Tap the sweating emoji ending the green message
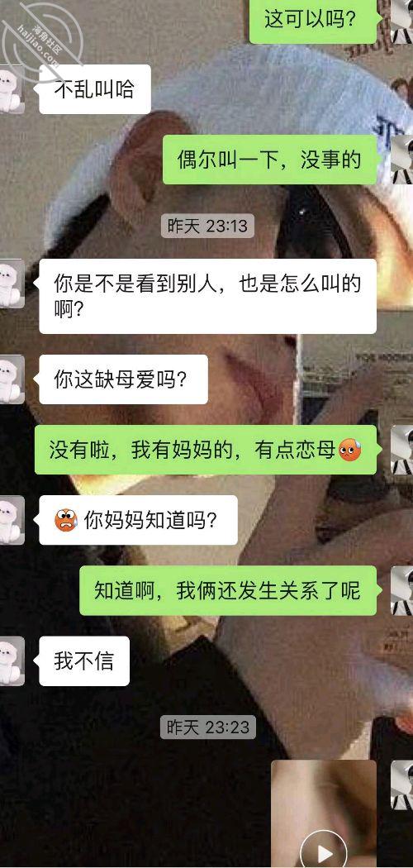The height and width of the screenshot is (868, 413). [x=349, y=450]
